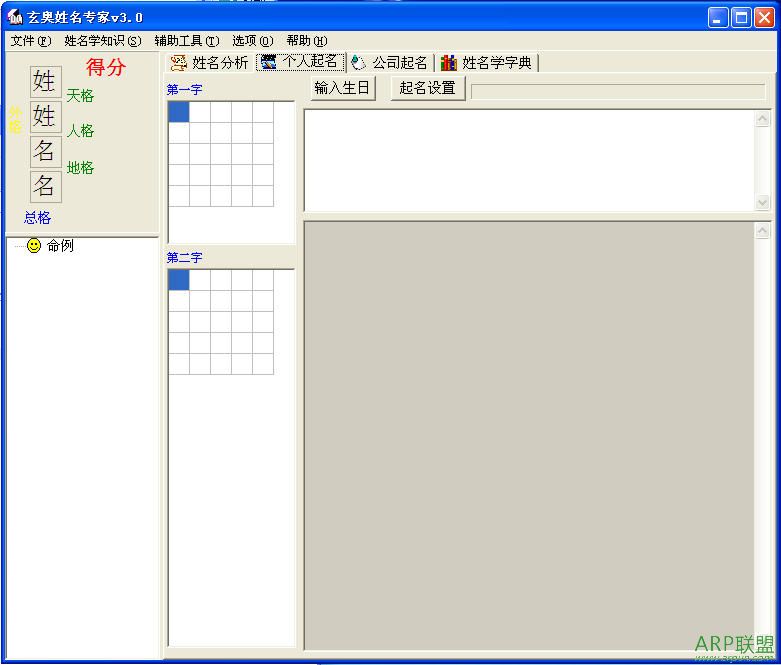The height and width of the screenshot is (665, 781).
Task: Click the first 姓 character box
Action: (x=45, y=81)
